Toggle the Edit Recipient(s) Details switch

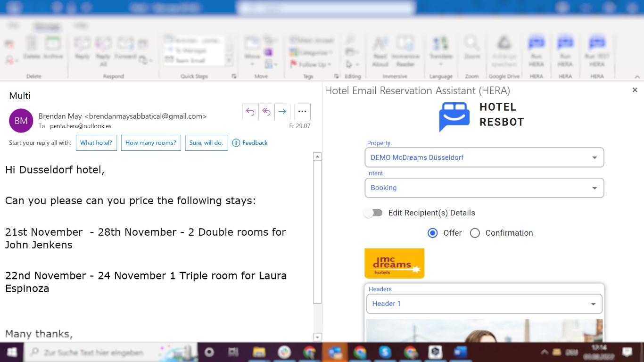(x=373, y=213)
